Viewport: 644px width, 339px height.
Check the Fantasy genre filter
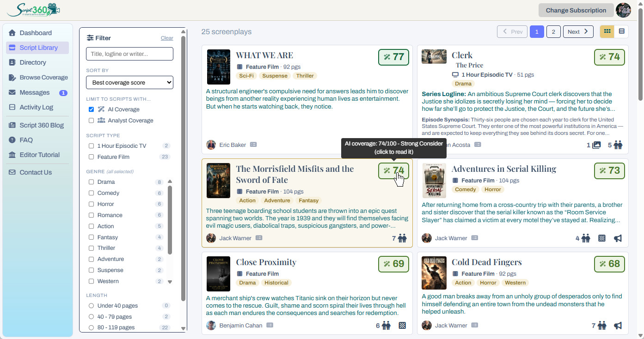coord(91,237)
